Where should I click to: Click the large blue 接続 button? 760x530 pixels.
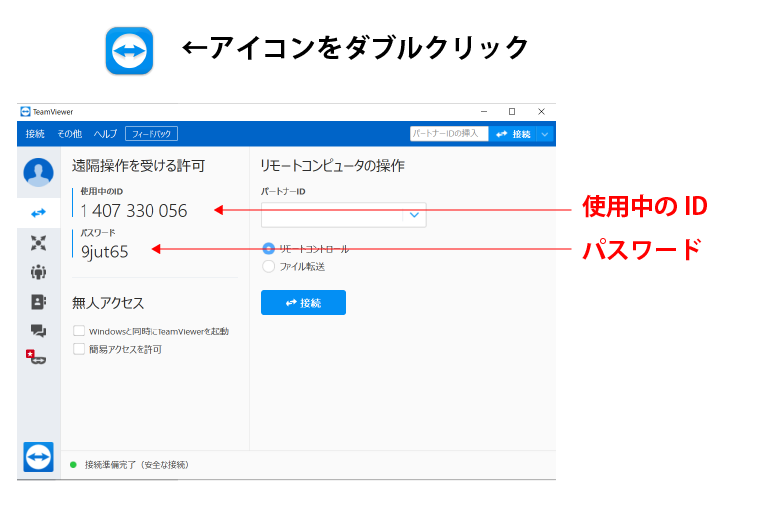[x=303, y=303]
